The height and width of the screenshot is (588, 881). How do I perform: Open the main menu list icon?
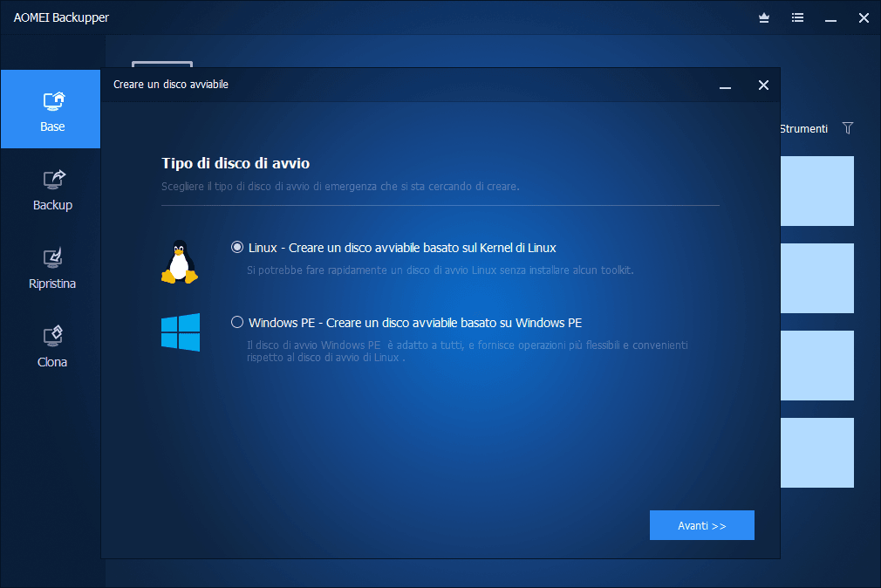coord(797,17)
